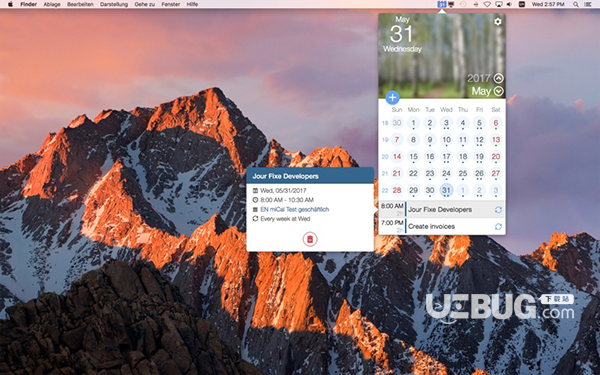Open the Fenster menu
The image size is (600, 375).
[171, 4]
